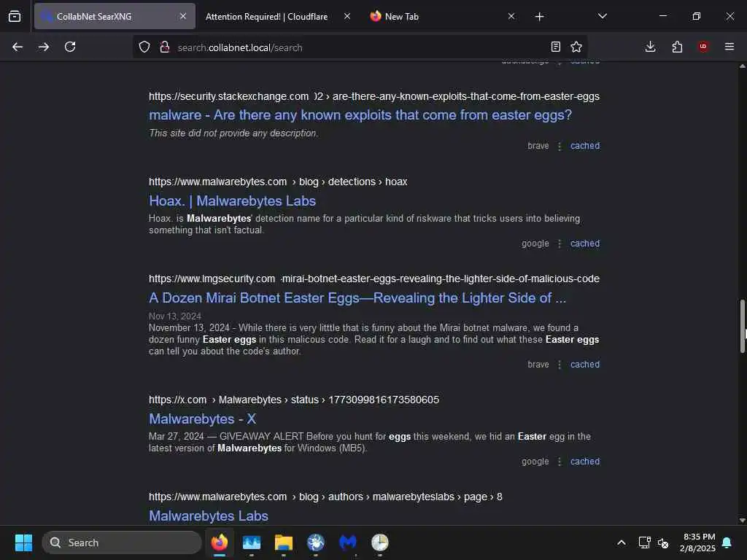
Task: Open Malwarebytes from the taskbar
Action: point(348,542)
